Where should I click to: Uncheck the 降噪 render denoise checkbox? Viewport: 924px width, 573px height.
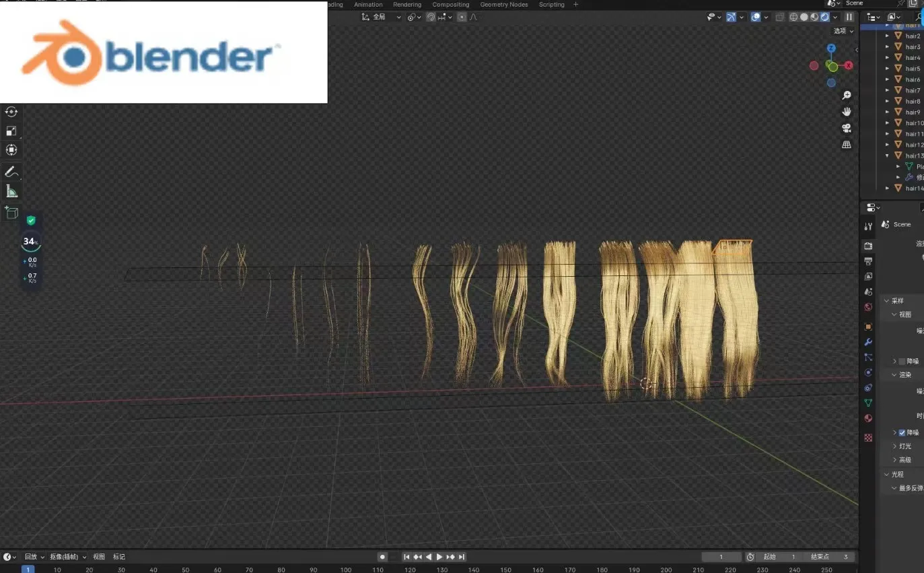click(x=902, y=433)
